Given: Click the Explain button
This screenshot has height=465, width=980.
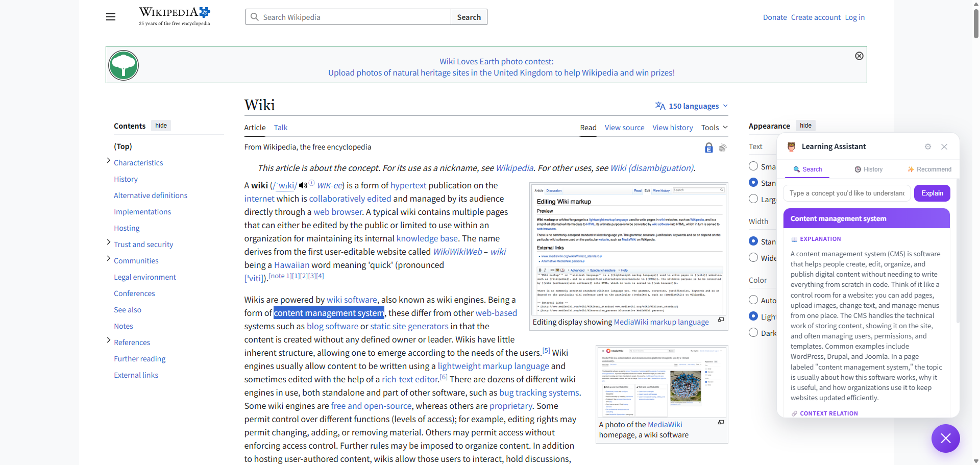Looking at the screenshot, I should 932,193.
